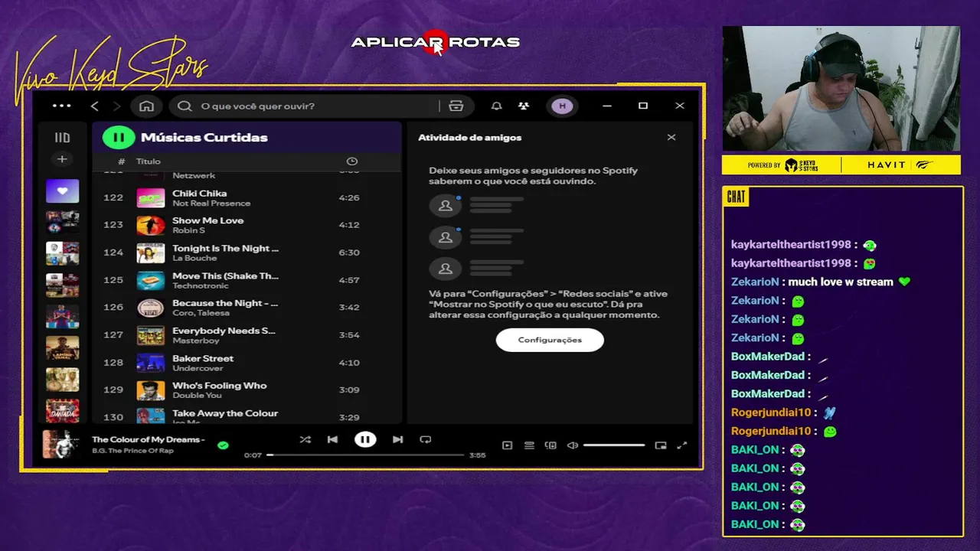
Task: Close the 'Atividade de amigos' panel
Action: click(671, 138)
